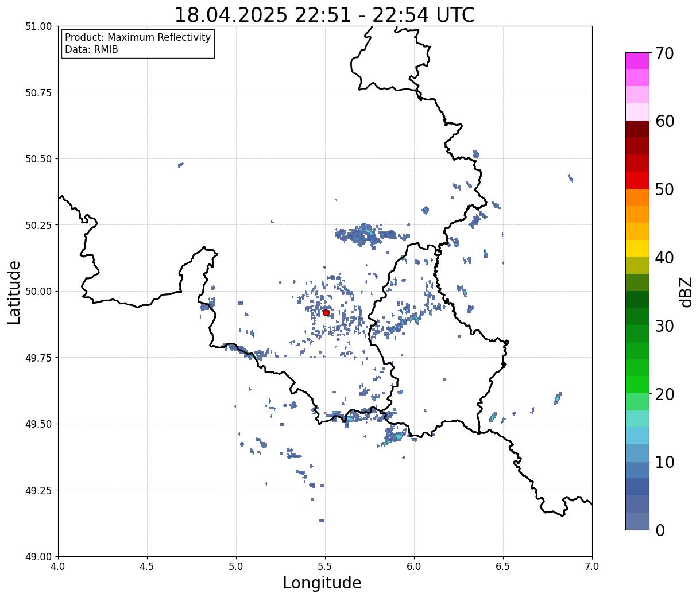This screenshot has height=597, width=700.
Task: Click the colorbar tick label 30
Action: point(664,325)
